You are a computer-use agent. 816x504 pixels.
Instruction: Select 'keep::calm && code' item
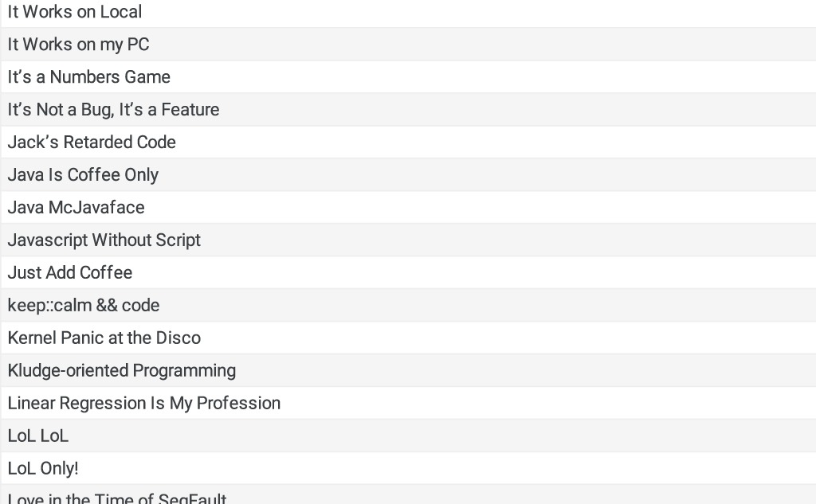tap(409, 305)
